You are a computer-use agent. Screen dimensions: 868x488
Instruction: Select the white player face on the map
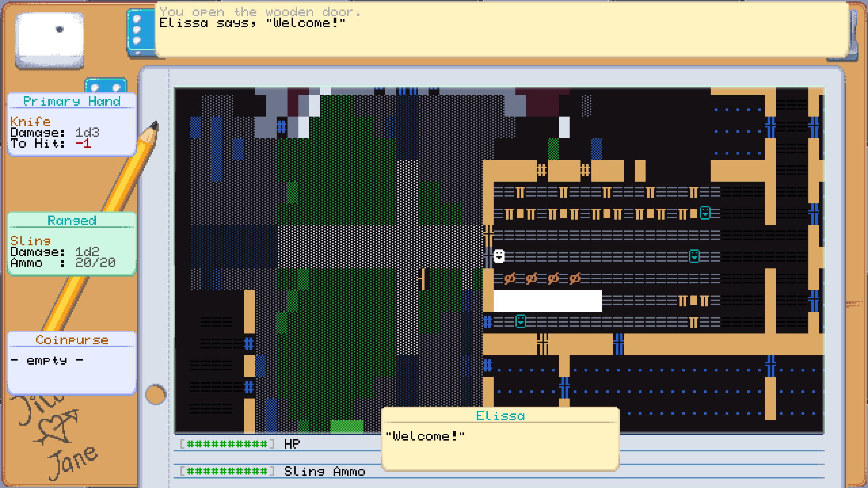pos(499,256)
